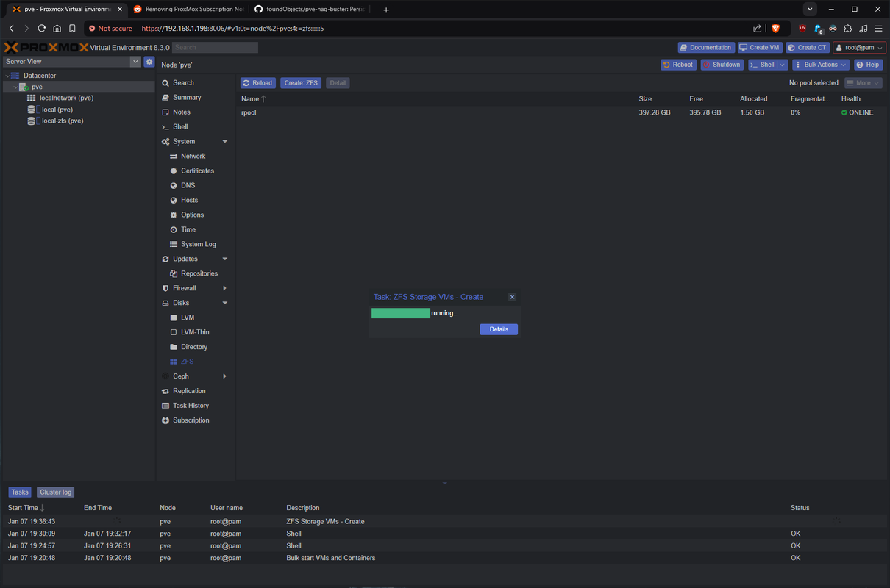Click the Brave Shields lion icon
Screen dimensions: 890x588
[775, 28]
